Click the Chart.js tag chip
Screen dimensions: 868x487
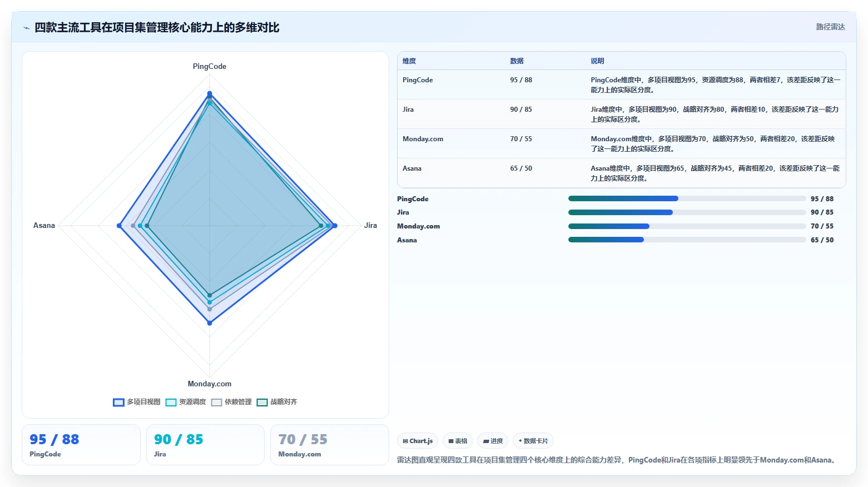click(418, 441)
